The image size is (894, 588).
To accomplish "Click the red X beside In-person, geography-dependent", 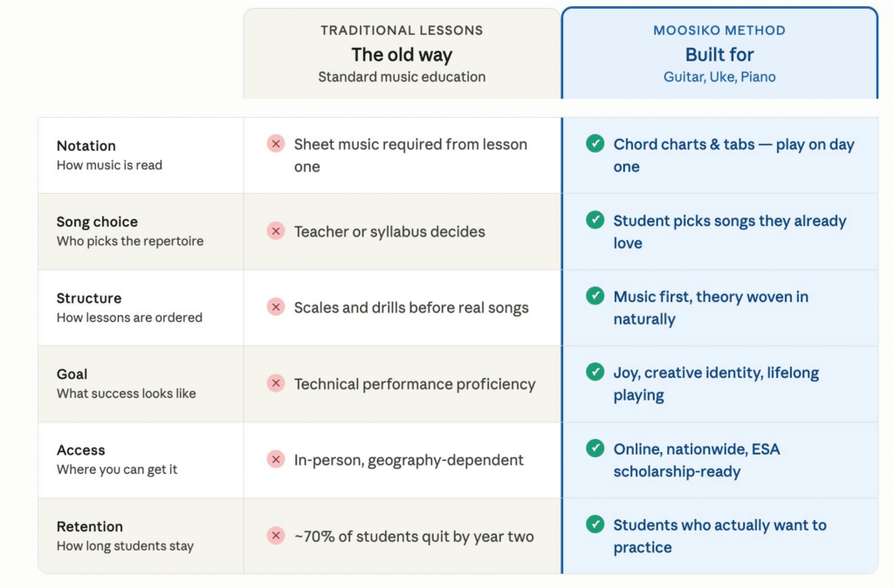I will click(x=276, y=459).
